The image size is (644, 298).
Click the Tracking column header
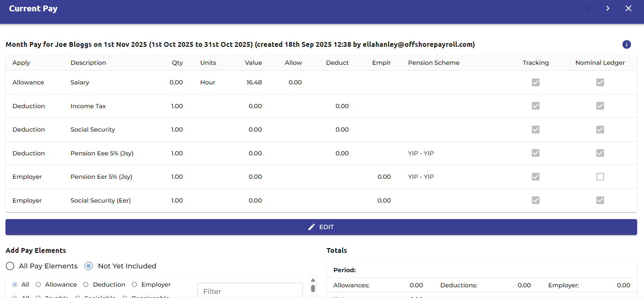coord(535,63)
